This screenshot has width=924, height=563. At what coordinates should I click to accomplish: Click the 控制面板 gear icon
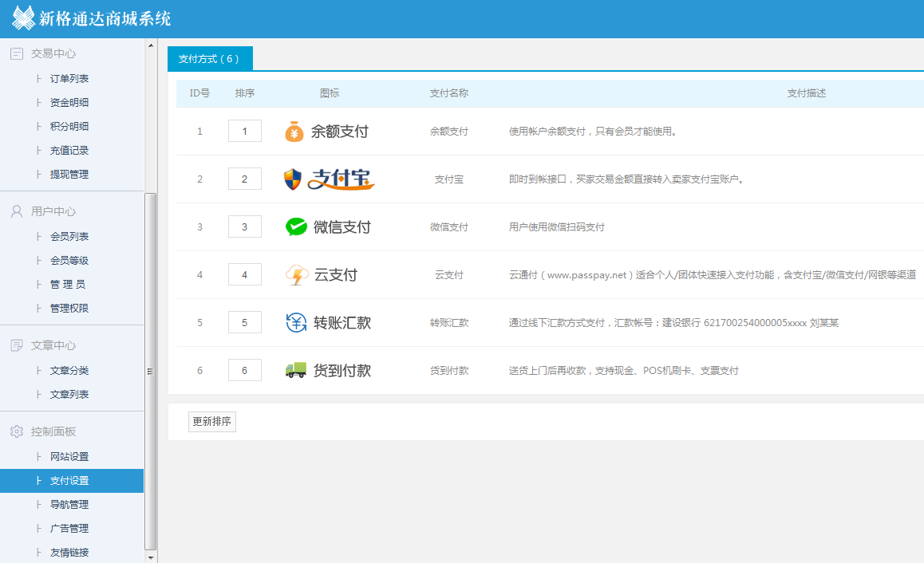[16, 431]
